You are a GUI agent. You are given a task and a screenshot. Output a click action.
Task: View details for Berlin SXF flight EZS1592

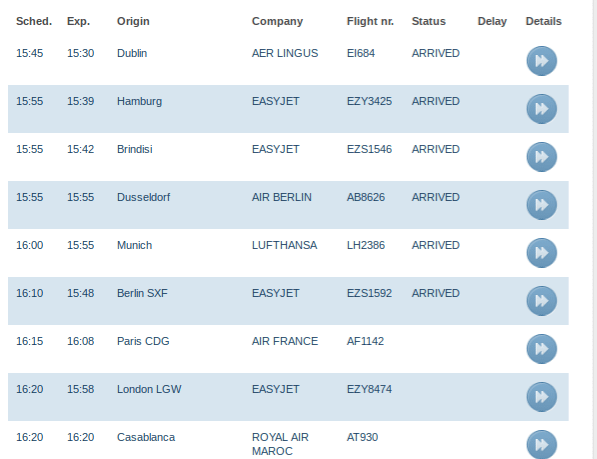click(541, 301)
